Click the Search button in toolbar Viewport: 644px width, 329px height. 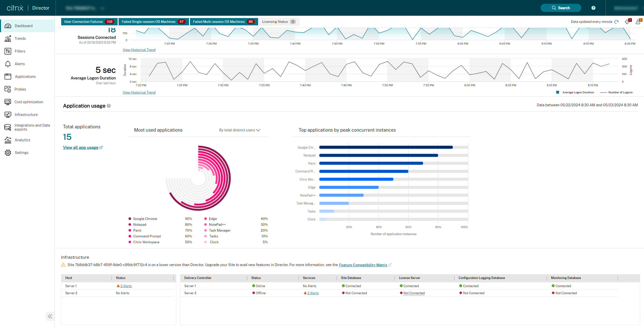tap(561, 8)
